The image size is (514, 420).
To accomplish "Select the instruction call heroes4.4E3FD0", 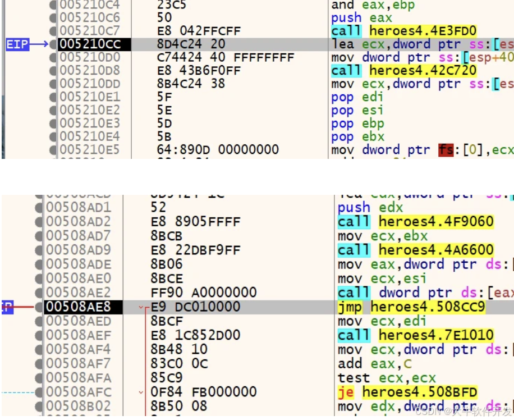I will point(403,31).
